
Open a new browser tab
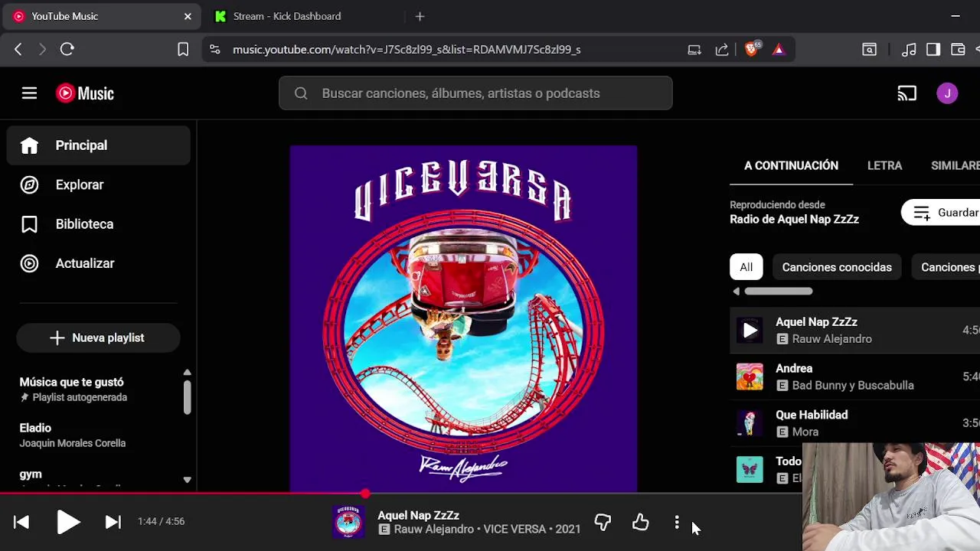pos(420,16)
